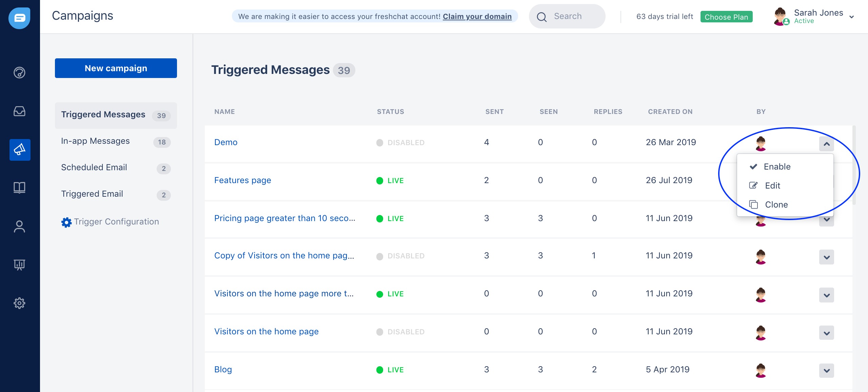Click the SEEN column header
The height and width of the screenshot is (392, 868).
(x=549, y=112)
